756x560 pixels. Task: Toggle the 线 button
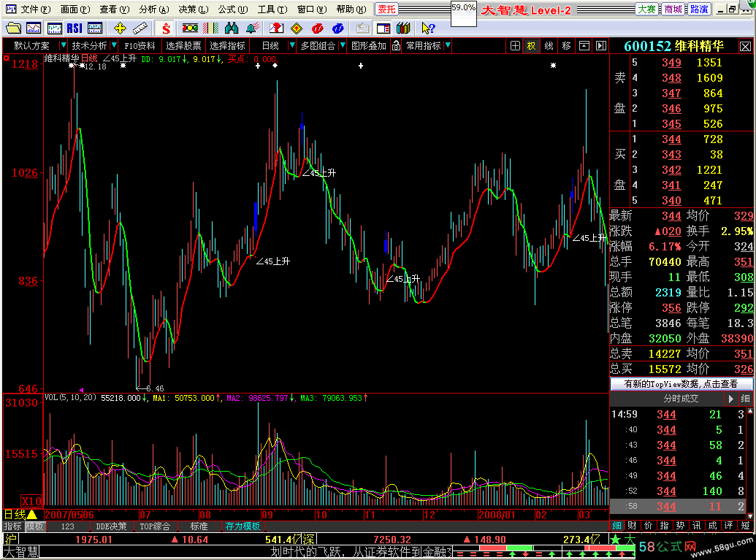[x=549, y=46]
